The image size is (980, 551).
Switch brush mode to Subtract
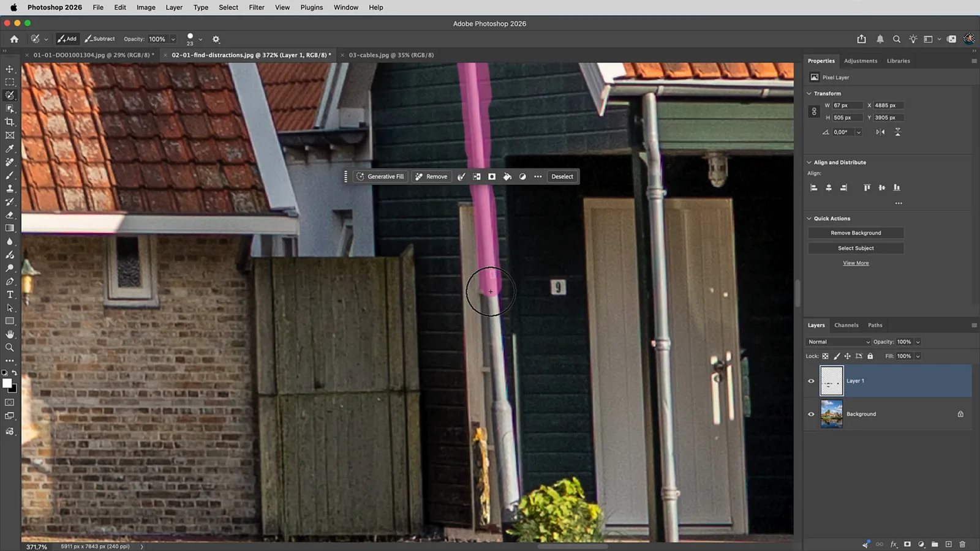(x=100, y=39)
